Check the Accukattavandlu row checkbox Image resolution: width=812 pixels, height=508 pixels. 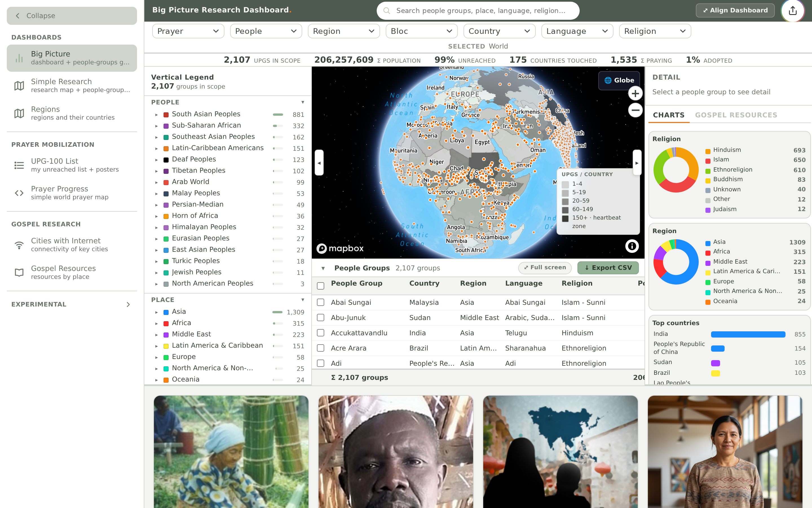point(321,333)
